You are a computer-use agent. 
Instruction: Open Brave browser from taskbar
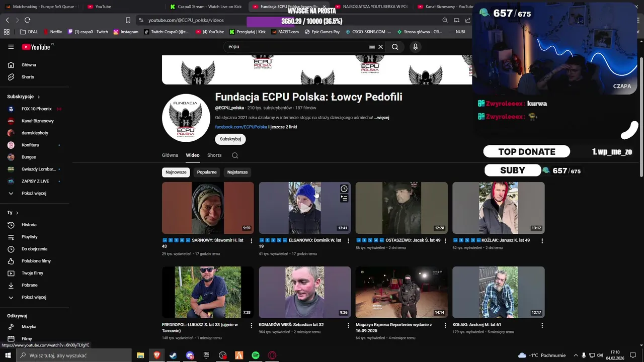[x=157, y=355]
